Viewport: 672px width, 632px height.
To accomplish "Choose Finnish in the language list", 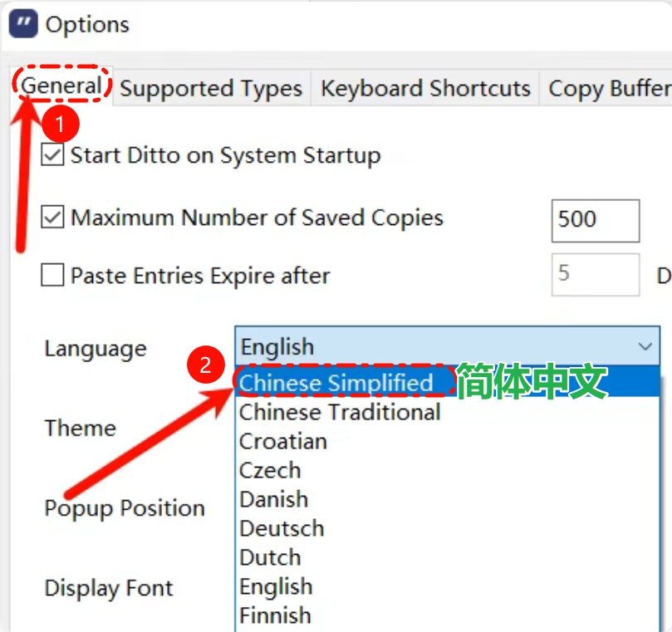I will (x=447, y=615).
